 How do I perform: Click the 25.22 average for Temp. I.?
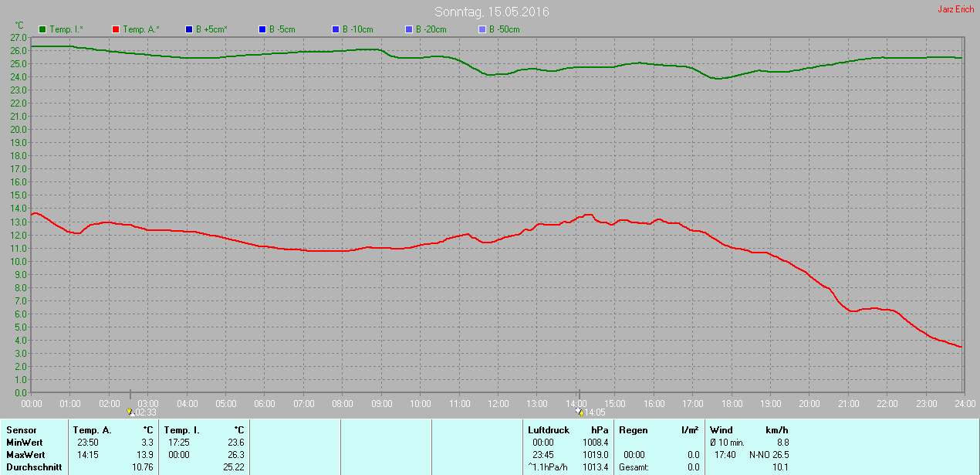click(x=233, y=467)
